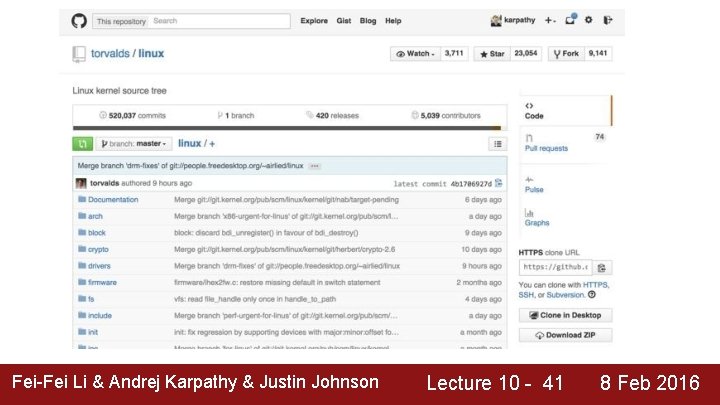Open the plus create-new menu
Screen dimensions: 720x405
pyautogui.click(x=550, y=20)
